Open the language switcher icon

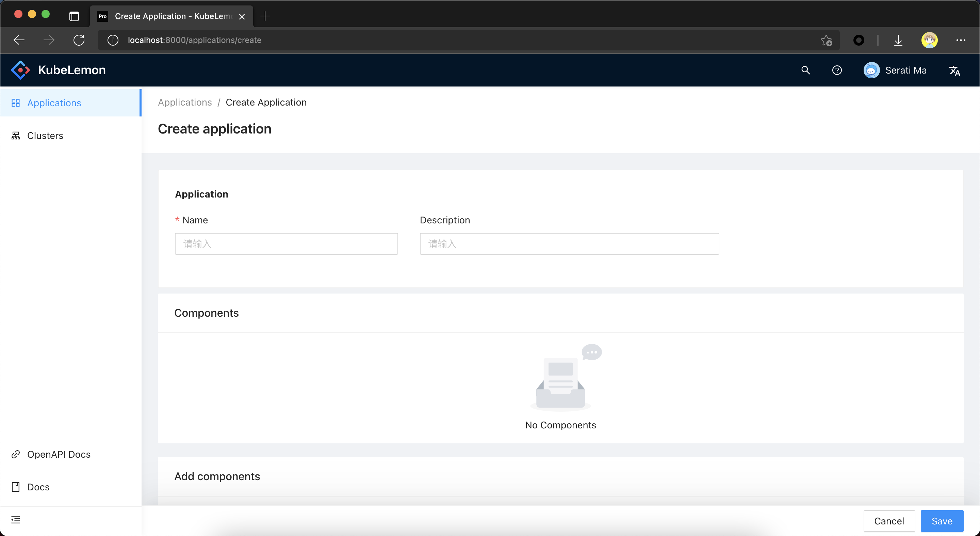pyautogui.click(x=954, y=71)
